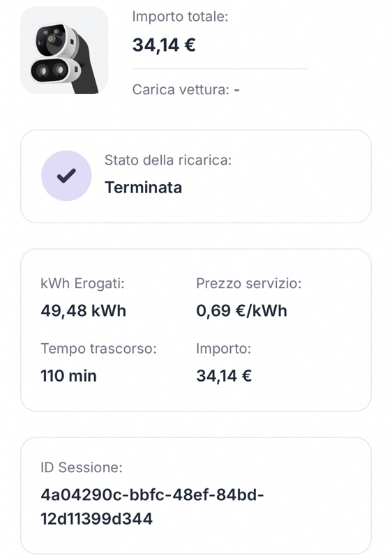This screenshot has width=392, height=558.
Task: Click the divider line under total amount
Action: [x=220, y=68]
